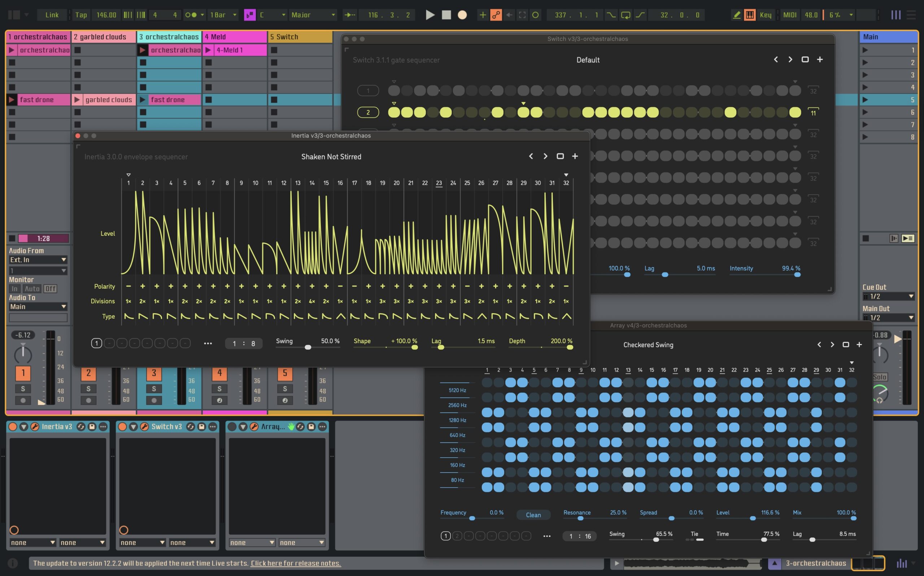Open the Audio From Ext. In dropdown
The width and height of the screenshot is (924, 576).
point(38,260)
